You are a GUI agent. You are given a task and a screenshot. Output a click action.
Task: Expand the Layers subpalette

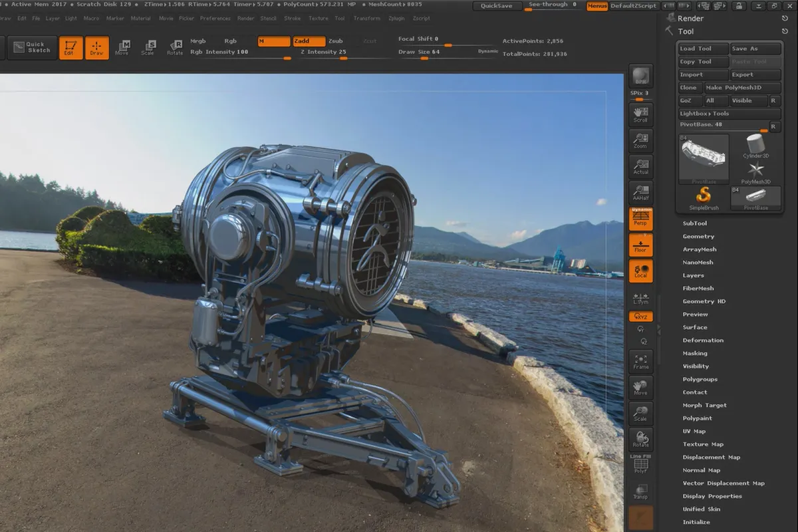694,275
